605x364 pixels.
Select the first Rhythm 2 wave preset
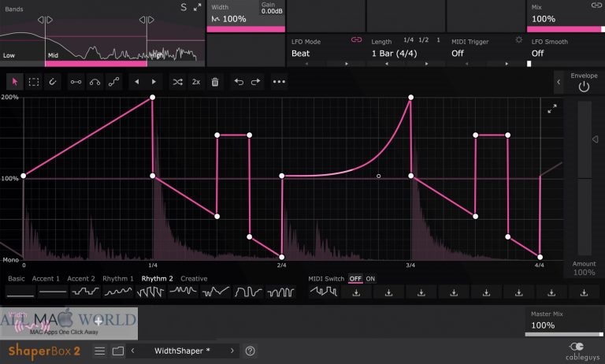(x=20, y=292)
